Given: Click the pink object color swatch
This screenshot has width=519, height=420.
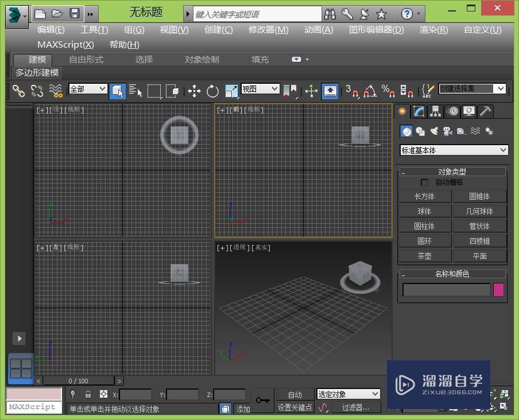Looking at the screenshot, I should click(x=498, y=290).
